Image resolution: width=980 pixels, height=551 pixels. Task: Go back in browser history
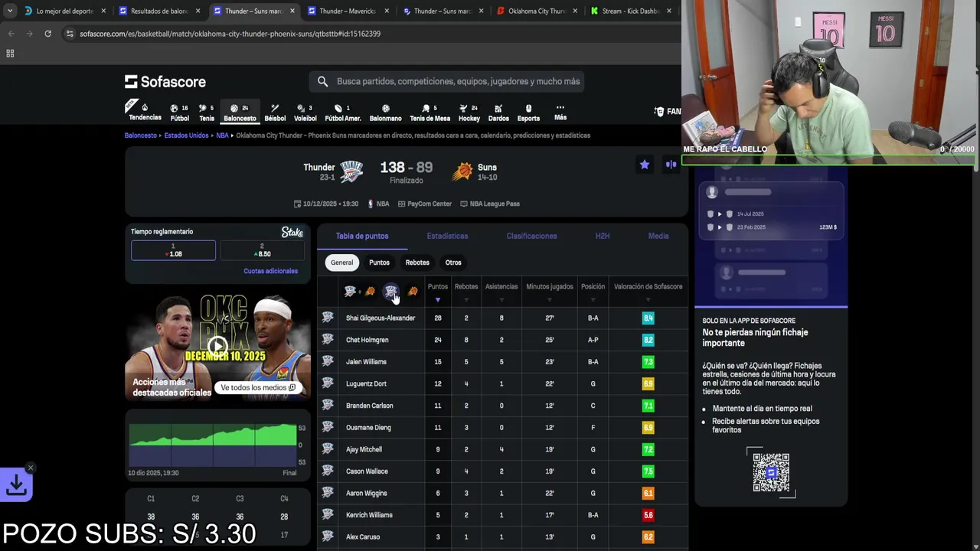[11, 34]
